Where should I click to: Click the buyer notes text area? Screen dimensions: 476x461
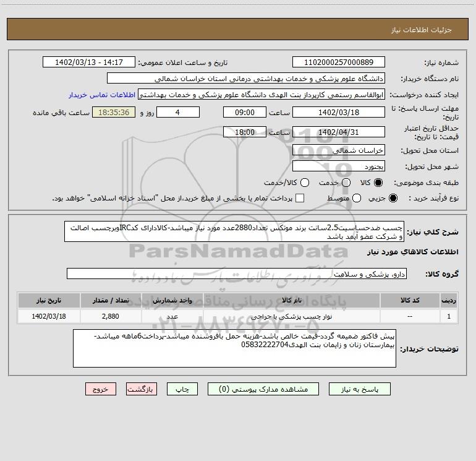click(234, 348)
